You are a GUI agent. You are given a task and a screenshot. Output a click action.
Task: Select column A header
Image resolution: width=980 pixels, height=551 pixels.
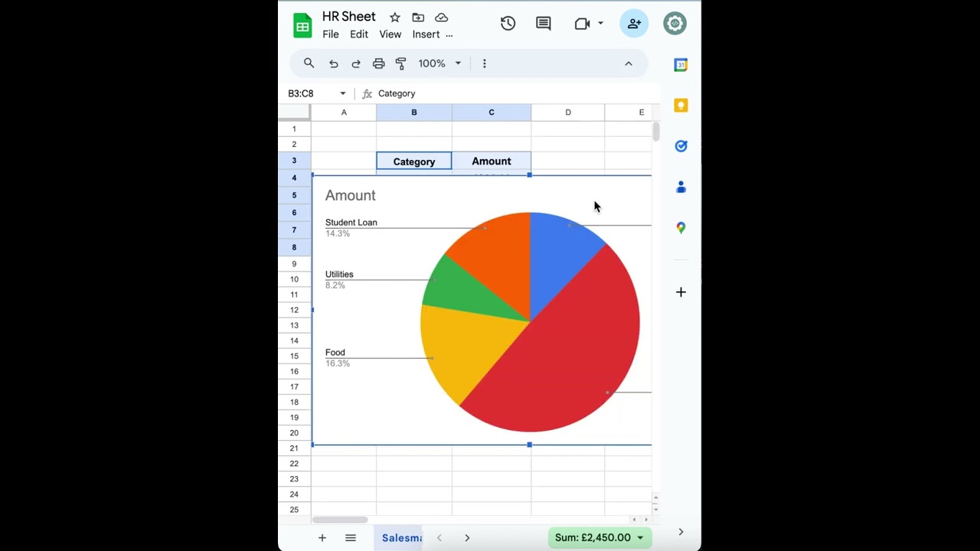click(x=344, y=112)
